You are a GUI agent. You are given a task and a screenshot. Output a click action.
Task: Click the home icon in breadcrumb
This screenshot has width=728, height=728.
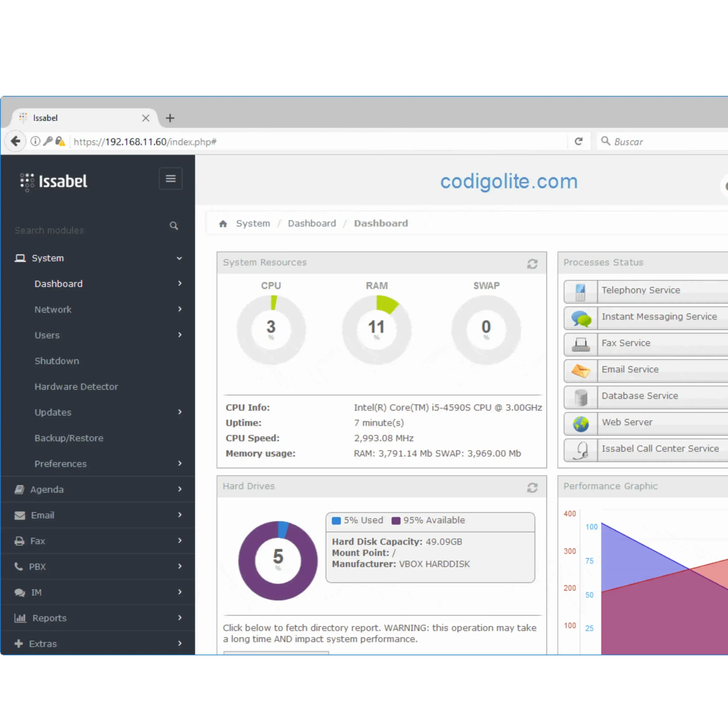(223, 224)
